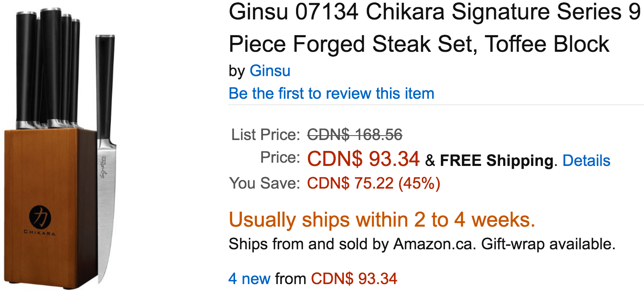644x293 pixels.
Task: Click the struck-through list price CDN$ 168.56
Action: tap(355, 135)
